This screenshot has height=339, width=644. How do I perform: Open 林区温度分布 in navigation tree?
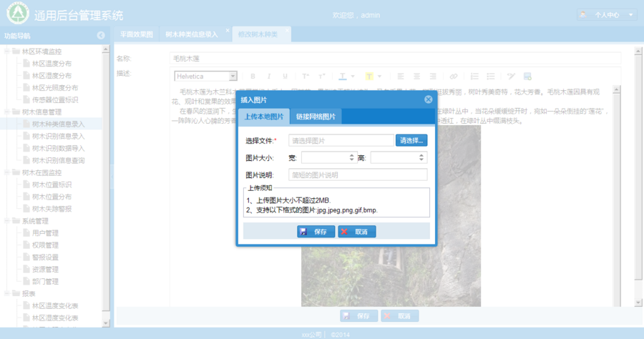52,64
